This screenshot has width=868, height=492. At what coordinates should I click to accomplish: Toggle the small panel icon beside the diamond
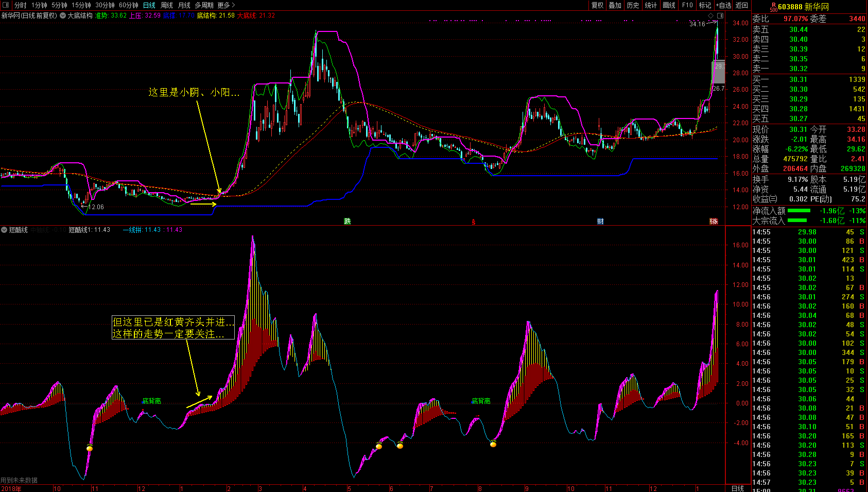(x=720, y=16)
